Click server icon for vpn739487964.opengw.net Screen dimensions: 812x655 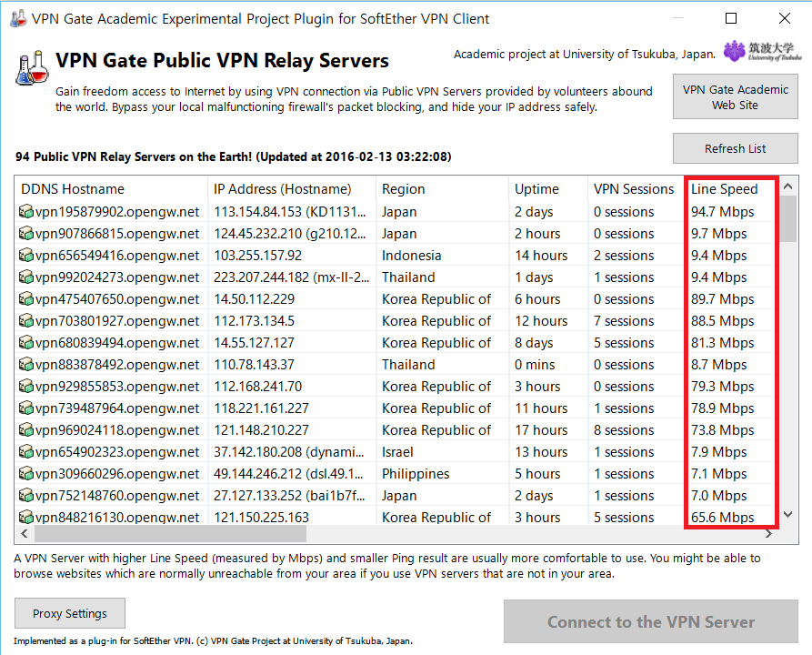pos(25,408)
